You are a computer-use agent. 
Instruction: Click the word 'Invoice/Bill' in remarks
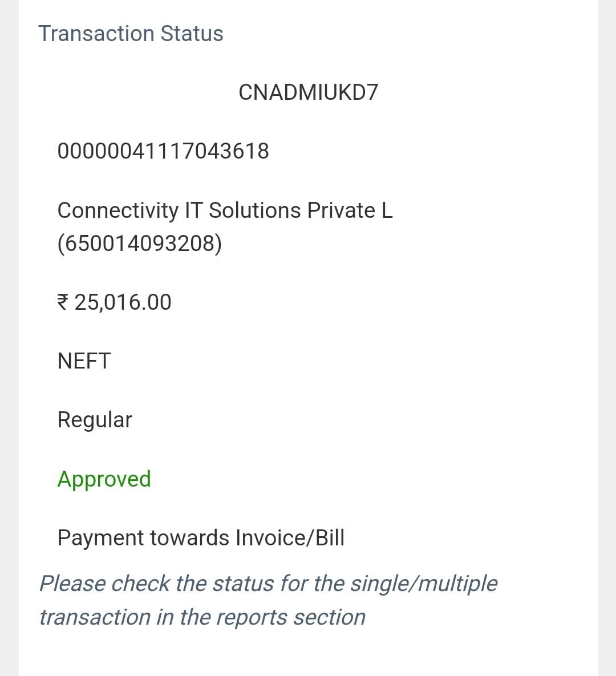(x=290, y=538)
